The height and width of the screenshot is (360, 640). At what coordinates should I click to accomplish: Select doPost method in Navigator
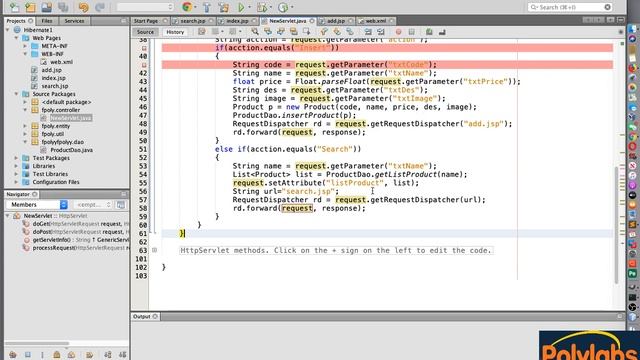[x=81, y=232]
